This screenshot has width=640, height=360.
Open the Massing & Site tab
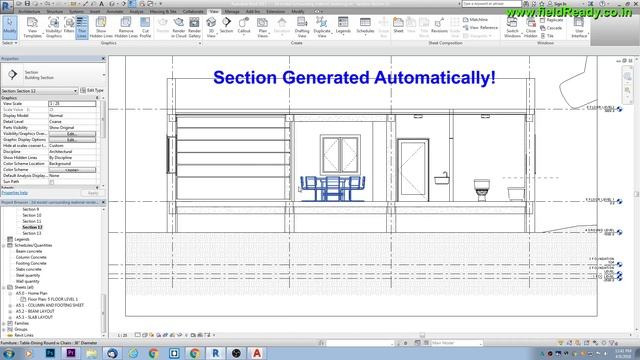(163, 12)
